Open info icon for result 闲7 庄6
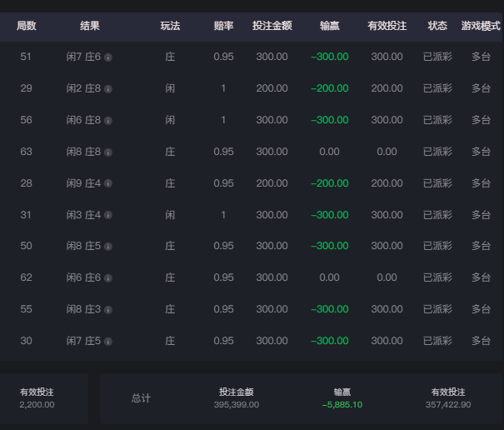The image size is (504, 430). click(x=108, y=57)
